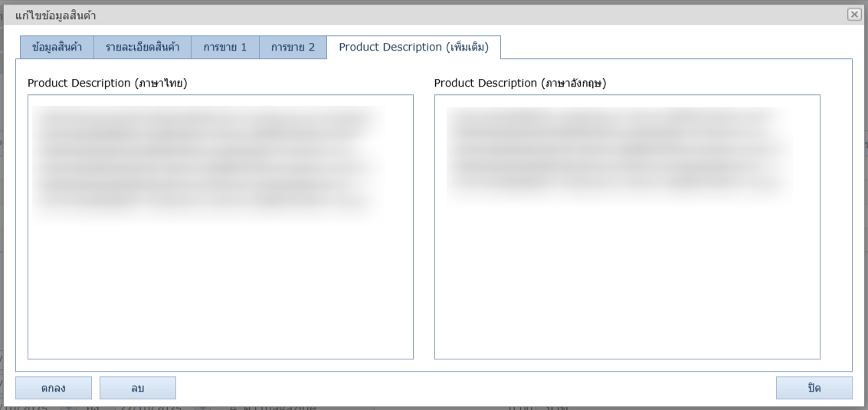Open the รายละเอียดสินค้า tab
The width and height of the screenshot is (868, 410).
[142, 48]
